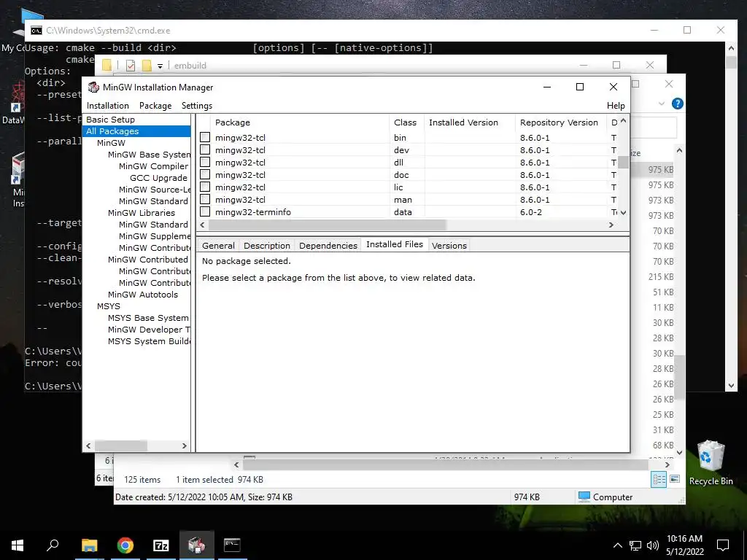
Task: Select MinGW Autotools tree node
Action: (143, 295)
